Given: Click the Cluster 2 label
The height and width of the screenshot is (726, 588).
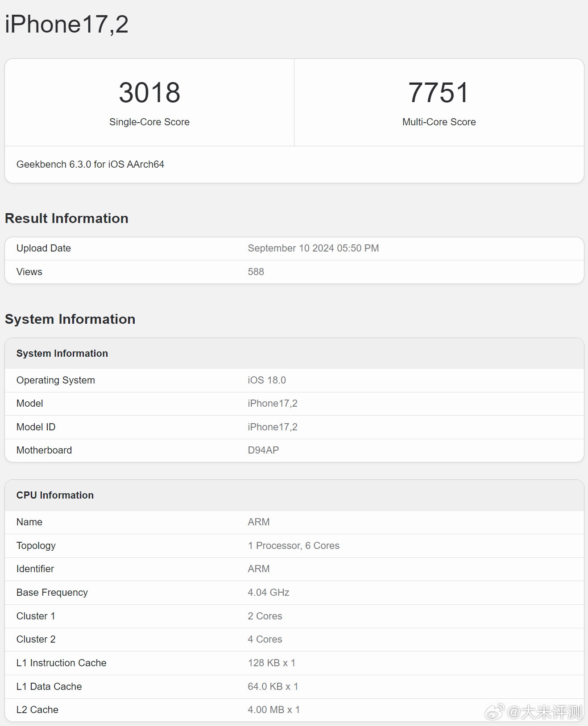Looking at the screenshot, I should [x=36, y=639].
